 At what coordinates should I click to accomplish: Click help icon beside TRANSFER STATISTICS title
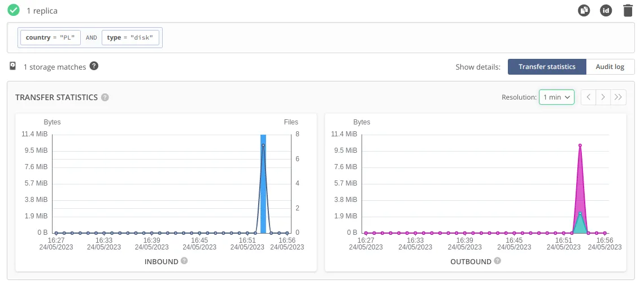pyautogui.click(x=105, y=97)
